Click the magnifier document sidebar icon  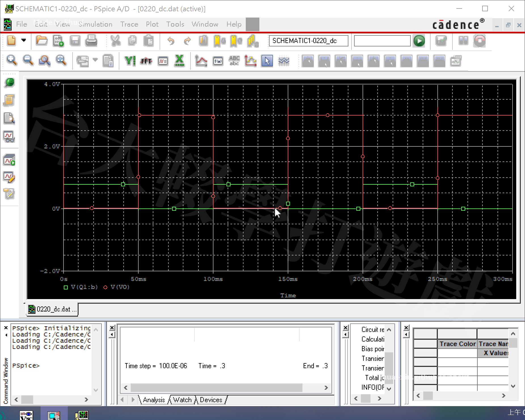[9, 118]
